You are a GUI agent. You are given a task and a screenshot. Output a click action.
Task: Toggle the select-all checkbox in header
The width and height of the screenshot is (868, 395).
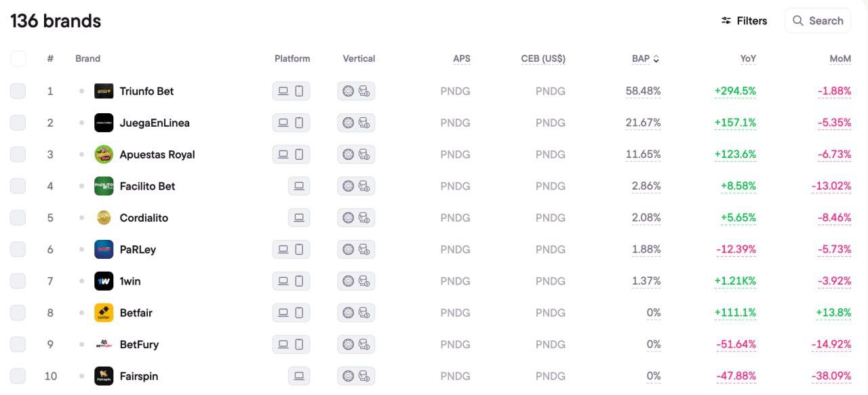coord(18,58)
